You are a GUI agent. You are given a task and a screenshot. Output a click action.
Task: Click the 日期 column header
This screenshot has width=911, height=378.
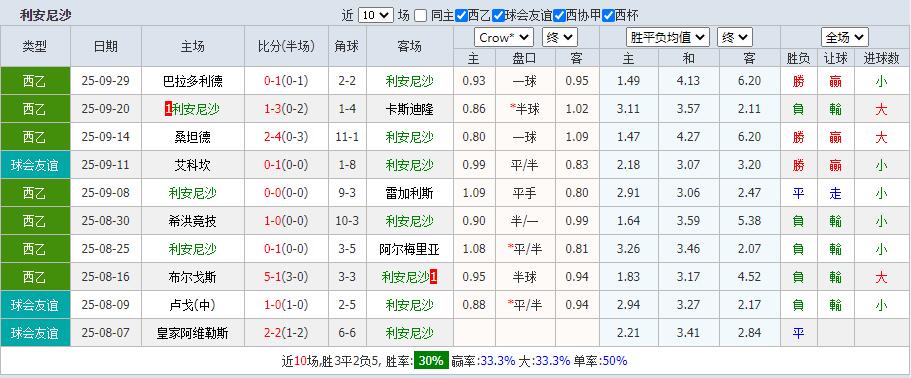point(106,46)
